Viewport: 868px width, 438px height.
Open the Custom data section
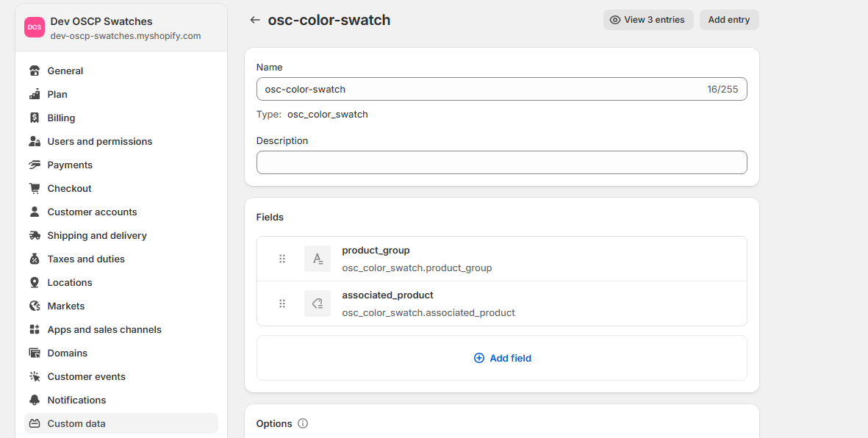coord(76,423)
